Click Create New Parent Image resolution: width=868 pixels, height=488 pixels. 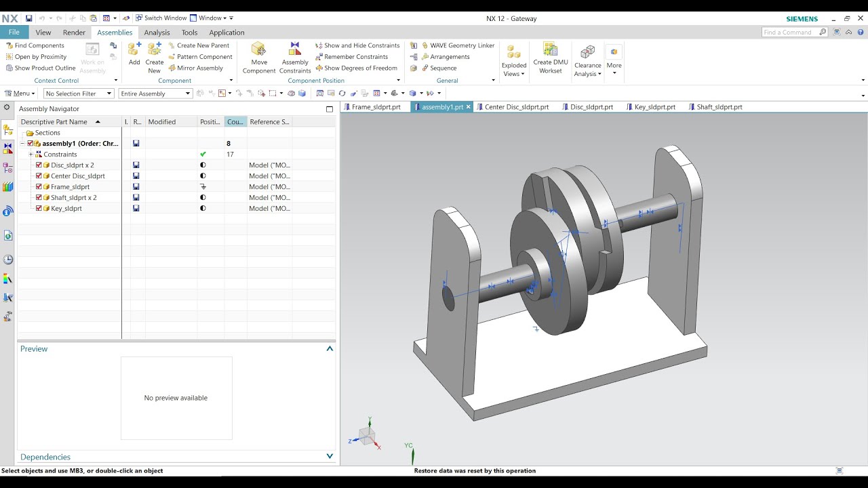199,45
